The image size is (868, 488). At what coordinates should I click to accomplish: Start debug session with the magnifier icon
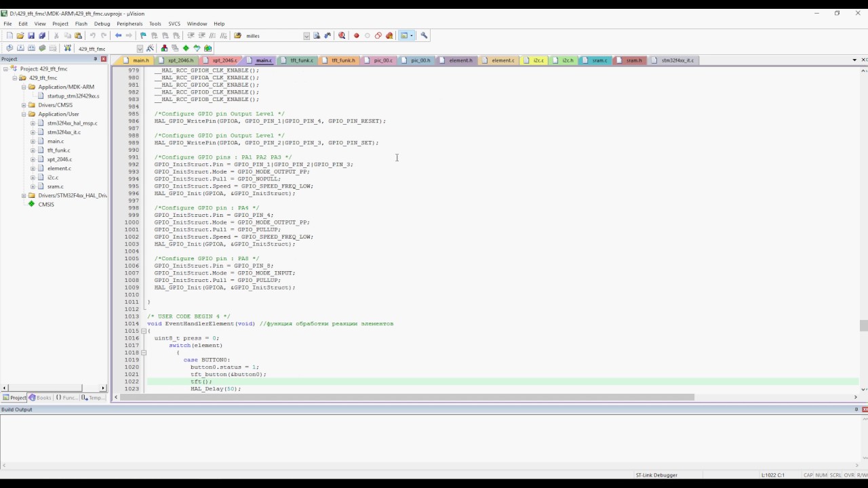click(x=342, y=36)
